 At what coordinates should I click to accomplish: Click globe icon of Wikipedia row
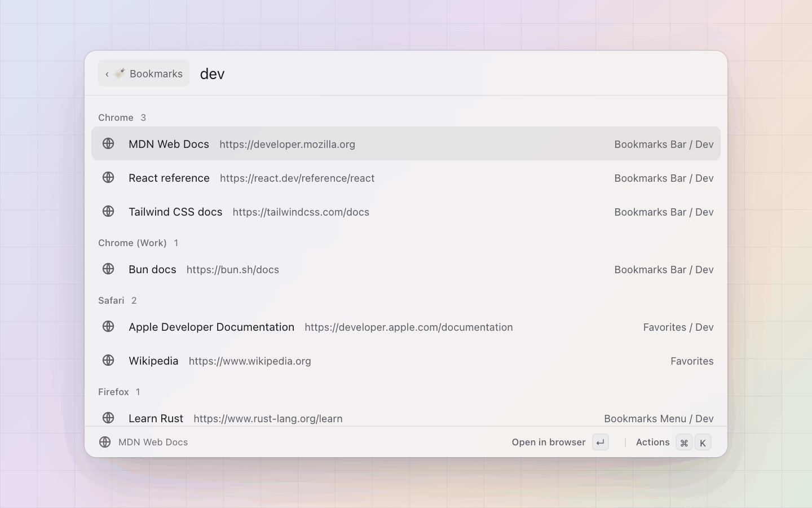pos(108,360)
